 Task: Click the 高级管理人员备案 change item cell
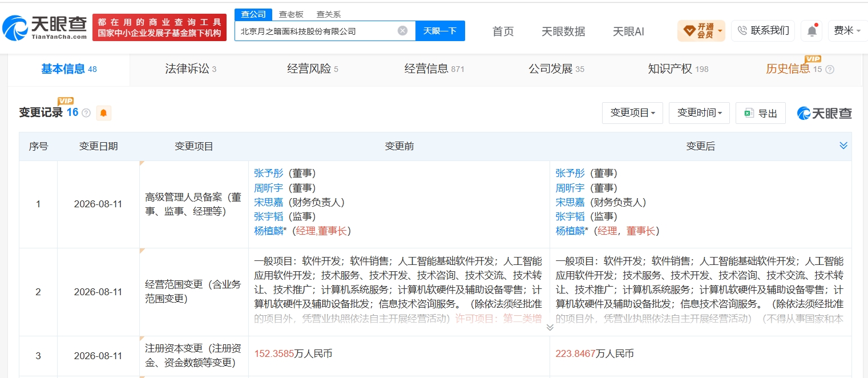coord(193,204)
